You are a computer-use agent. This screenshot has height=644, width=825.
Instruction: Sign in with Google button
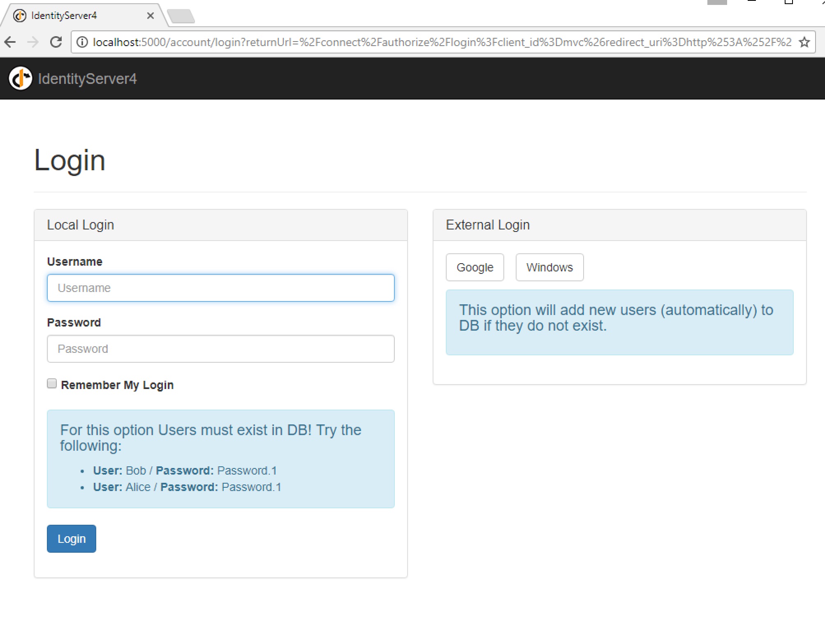pyautogui.click(x=475, y=267)
